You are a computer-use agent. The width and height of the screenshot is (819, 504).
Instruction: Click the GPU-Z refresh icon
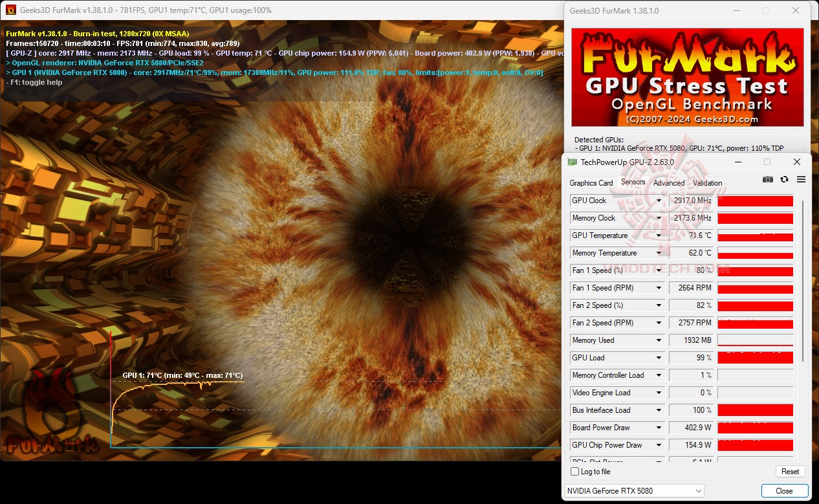(784, 180)
